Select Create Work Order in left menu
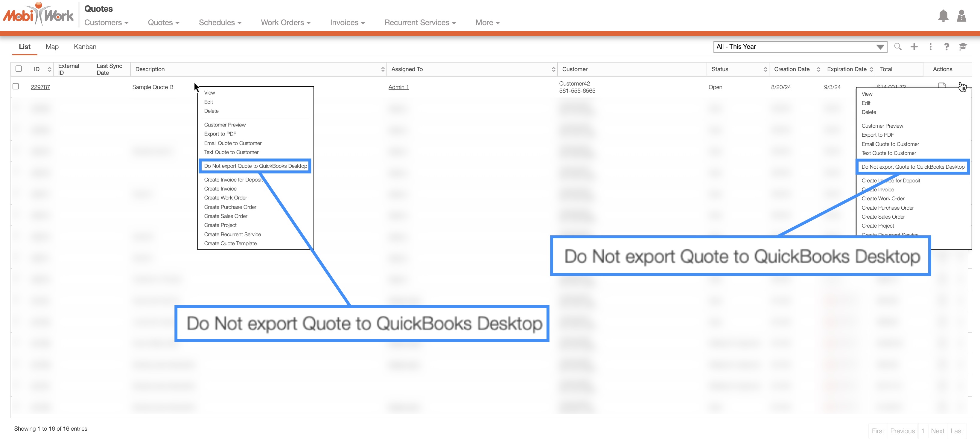 point(225,198)
